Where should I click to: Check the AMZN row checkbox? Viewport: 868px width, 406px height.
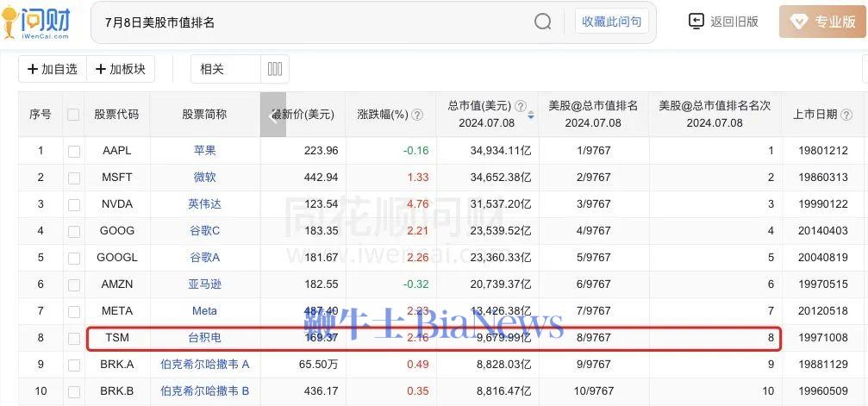click(x=73, y=284)
